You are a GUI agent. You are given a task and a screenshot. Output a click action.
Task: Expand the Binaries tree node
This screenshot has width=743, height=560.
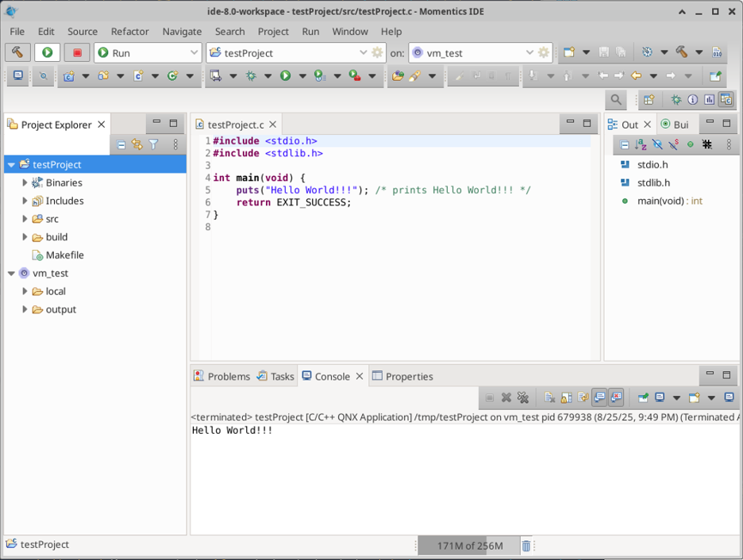25,182
